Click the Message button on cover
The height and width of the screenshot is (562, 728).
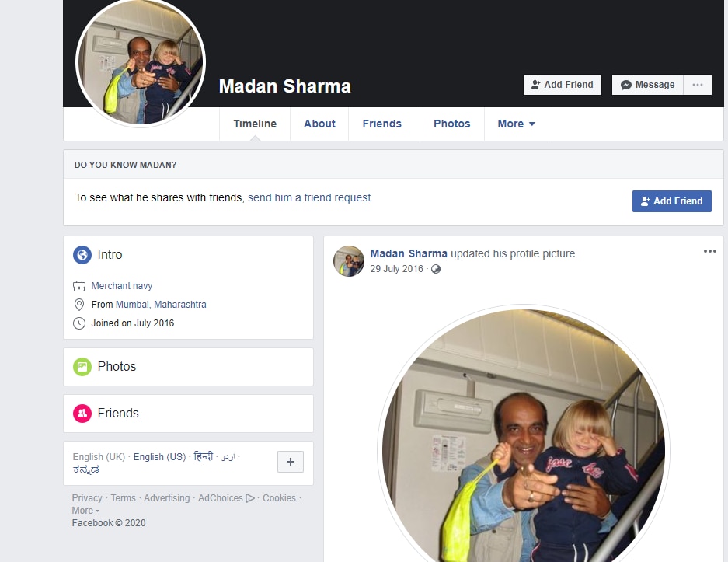(x=648, y=85)
